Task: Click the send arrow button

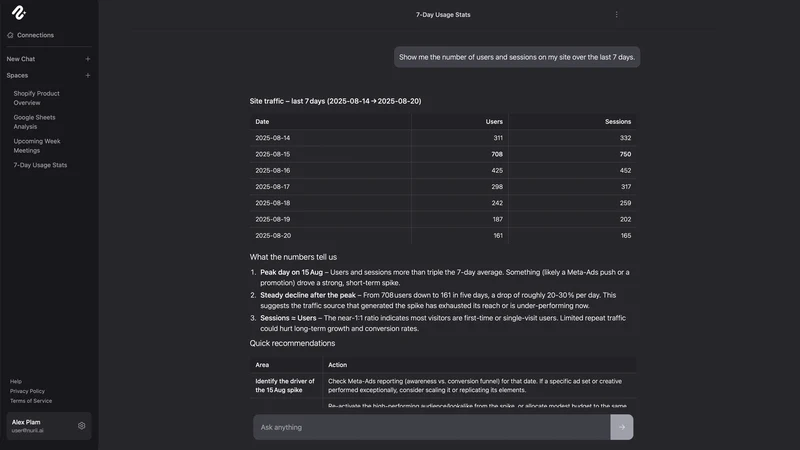Action: 621,427
